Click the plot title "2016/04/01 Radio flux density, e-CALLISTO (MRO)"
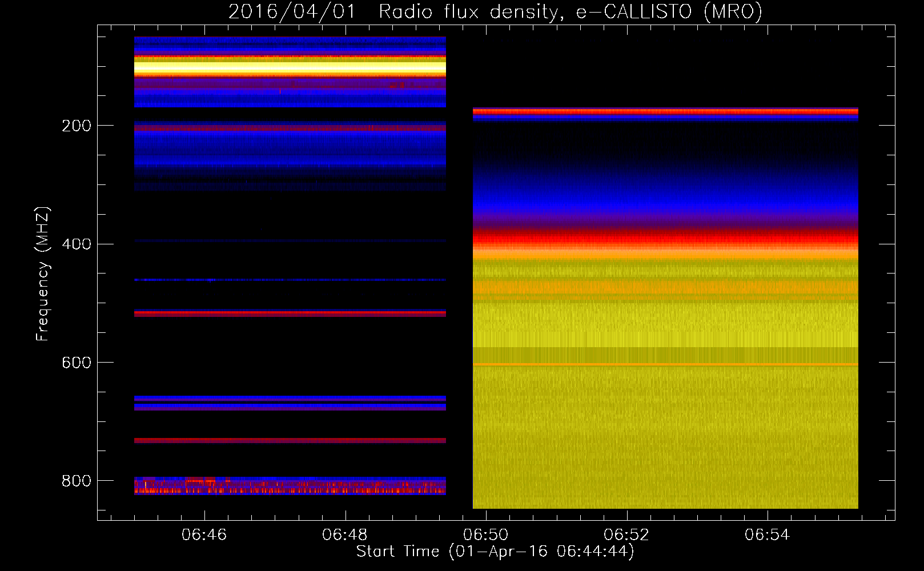Screen dimensions: 924x571 [x=495, y=11]
